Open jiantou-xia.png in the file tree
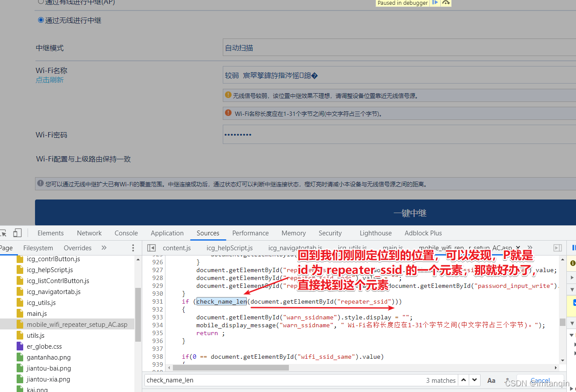Viewport: 576px width, 392px height. [x=48, y=379]
